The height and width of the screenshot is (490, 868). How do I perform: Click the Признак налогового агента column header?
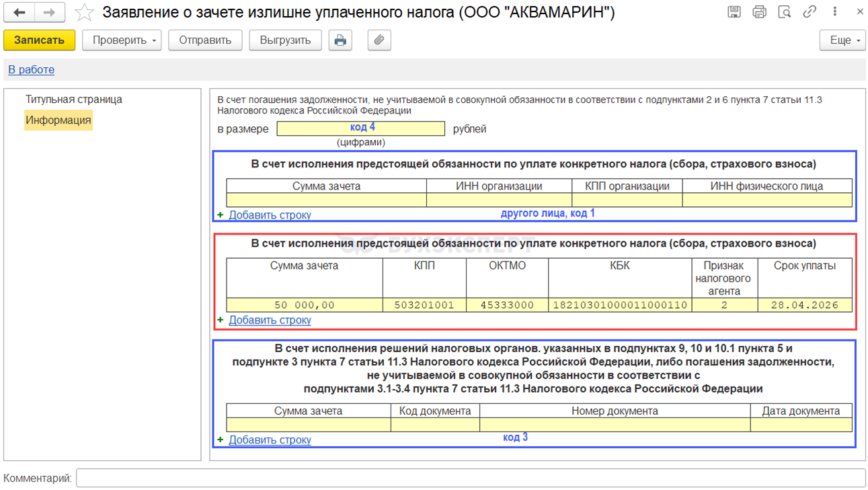click(725, 278)
